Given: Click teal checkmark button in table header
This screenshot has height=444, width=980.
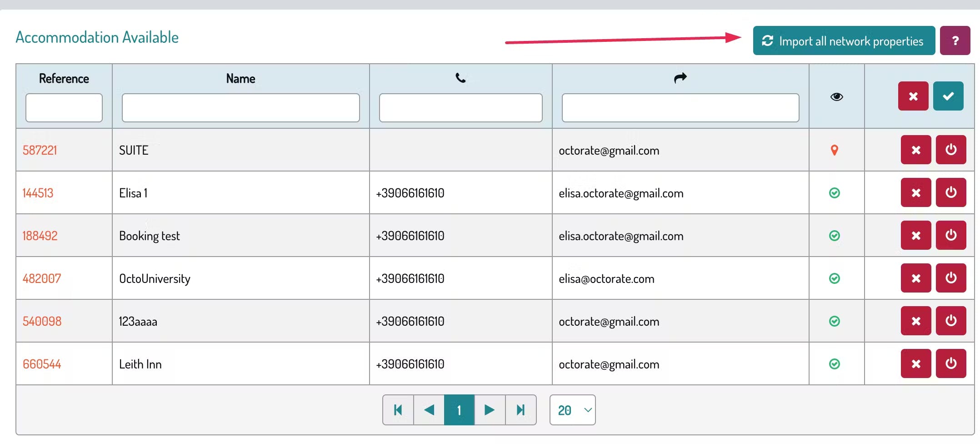Looking at the screenshot, I should (x=948, y=96).
